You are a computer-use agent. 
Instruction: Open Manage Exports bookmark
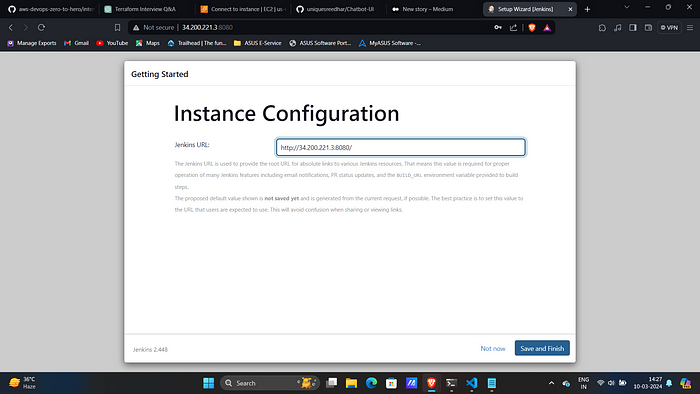[32, 43]
